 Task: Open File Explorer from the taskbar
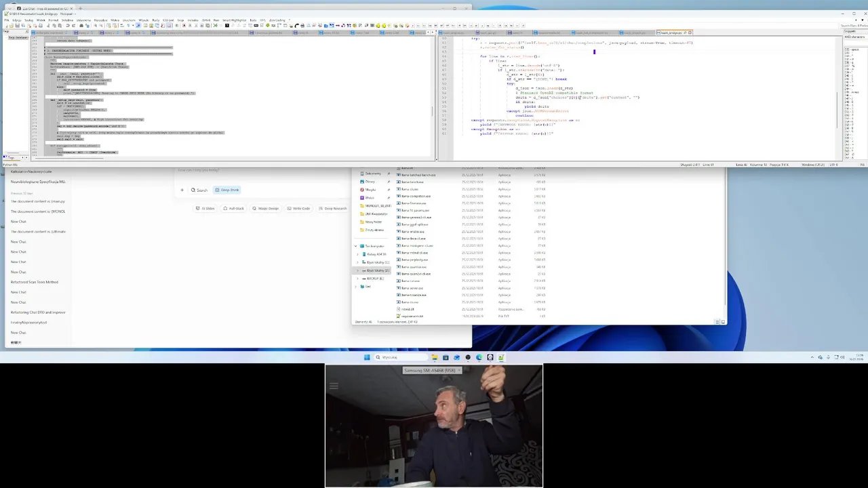pos(434,357)
